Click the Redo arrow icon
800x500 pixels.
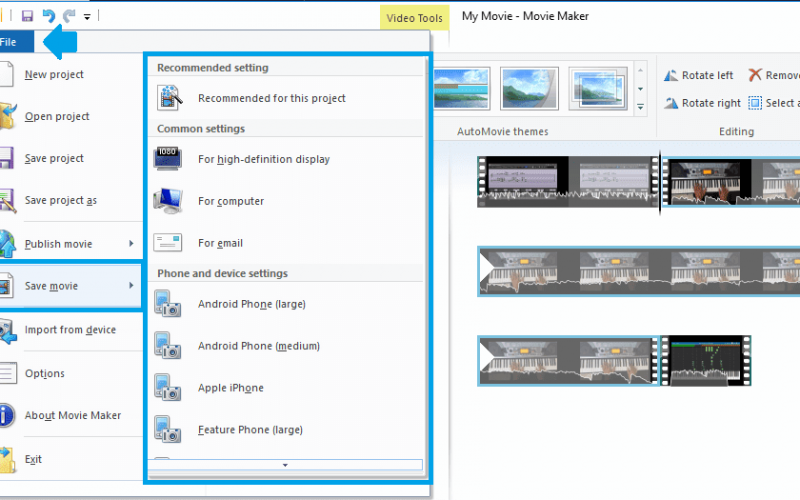pos(69,16)
